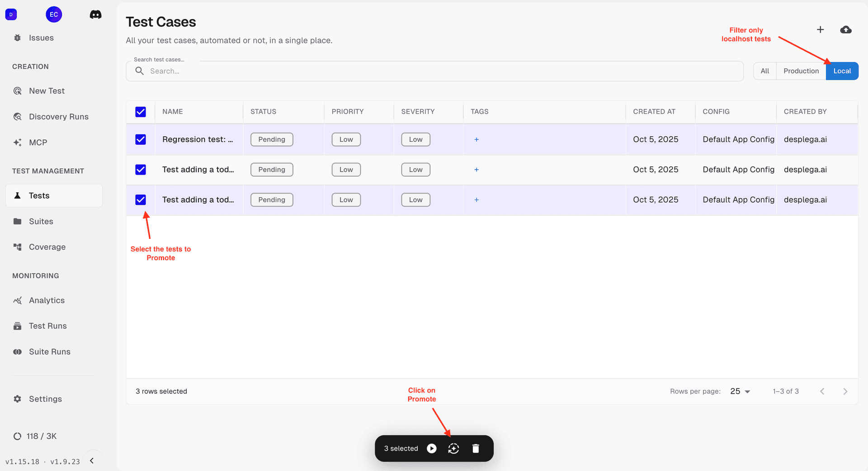Click the Promote icon in selection bar
The image size is (868, 471).
pyautogui.click(x=453, y=448)
